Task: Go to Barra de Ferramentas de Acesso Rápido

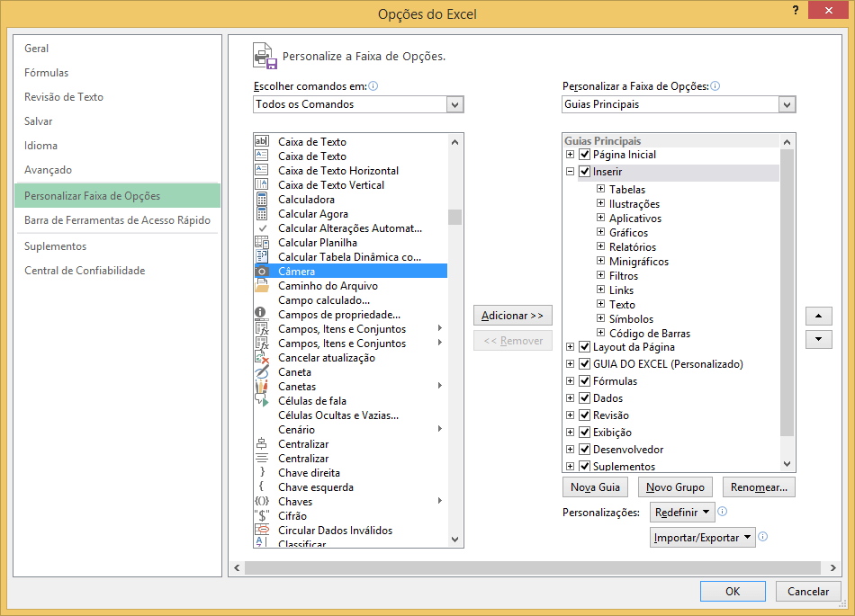Action: click(117, 220)
